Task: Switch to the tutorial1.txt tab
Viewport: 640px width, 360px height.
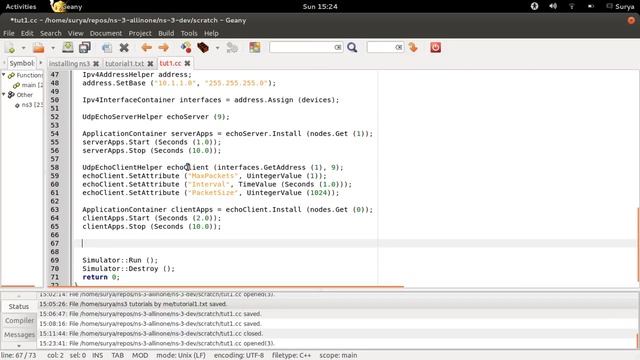Action: click(x=124, y=63)
